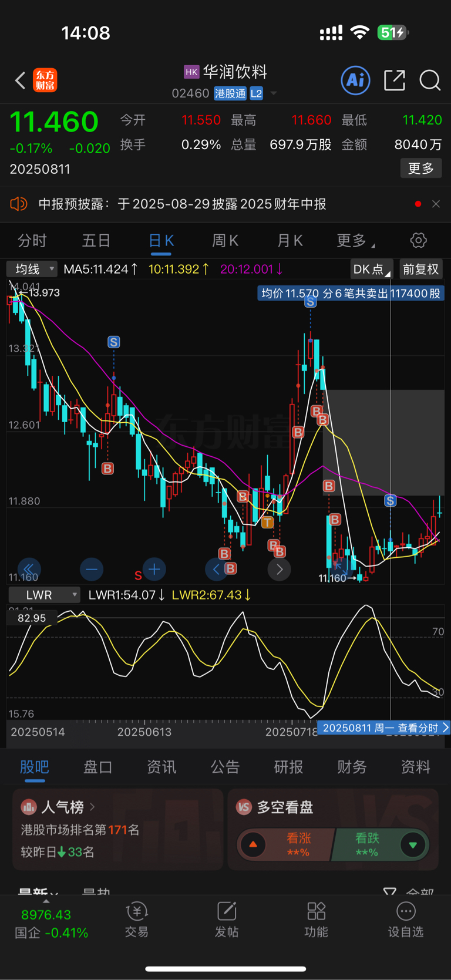The image size is (451, 980).
Task: Zoom out chart with minus button
Action: click(x=92, y=569)
